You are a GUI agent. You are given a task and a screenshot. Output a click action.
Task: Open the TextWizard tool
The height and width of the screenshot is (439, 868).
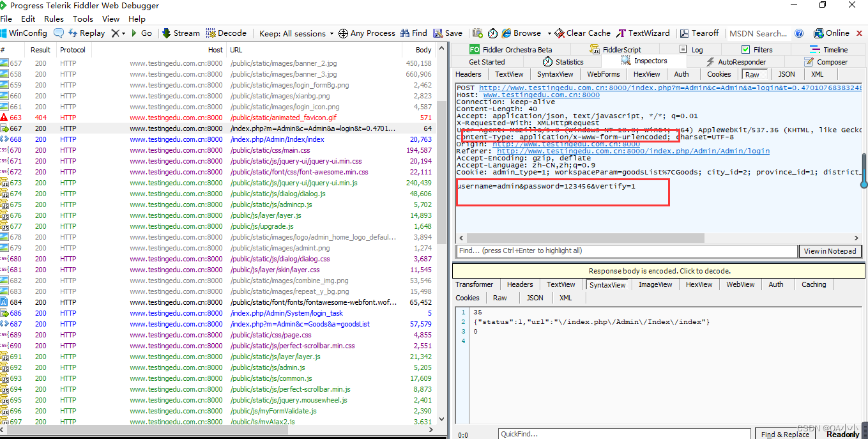[x=643, y=33]
